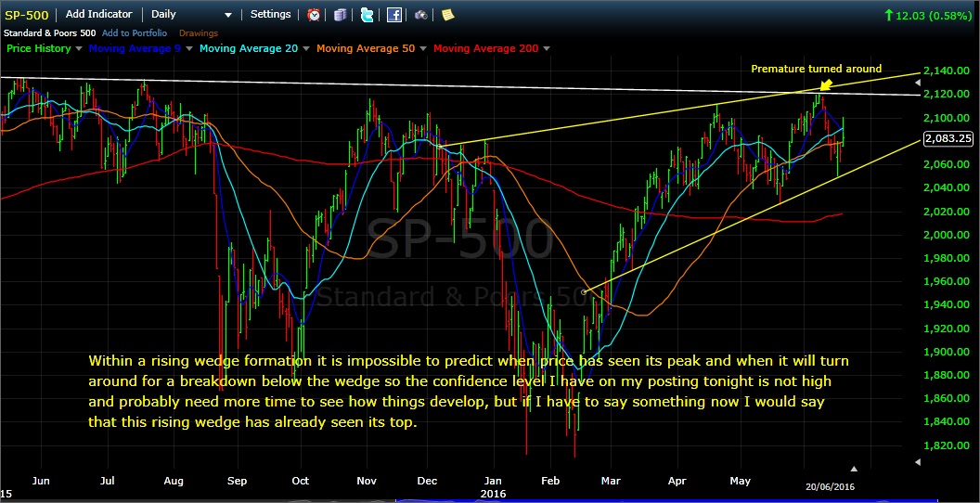Open Moving Average 200 options dropdown
The height and width of the screenshot is (503, 980).
pos(547,49)
